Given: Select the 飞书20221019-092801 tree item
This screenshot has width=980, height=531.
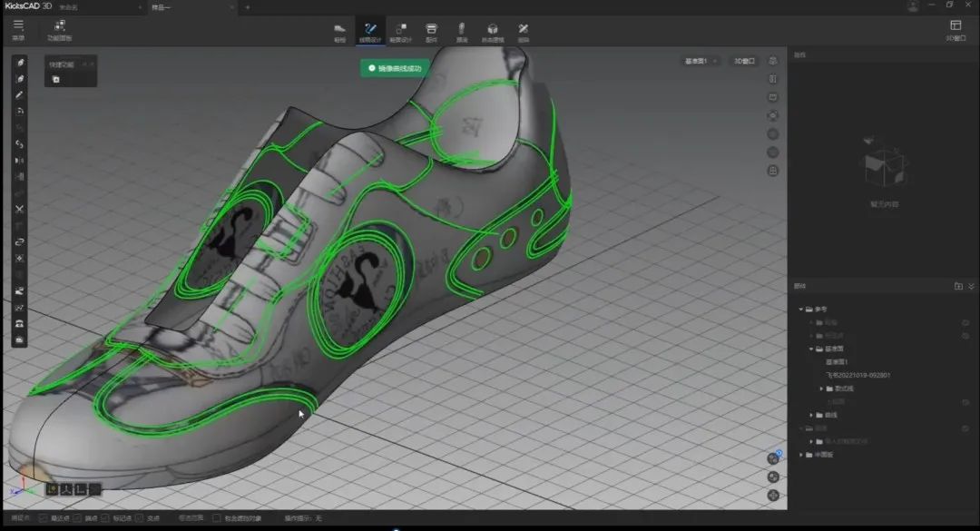Looking at the screenshot, I should point(857,375).
